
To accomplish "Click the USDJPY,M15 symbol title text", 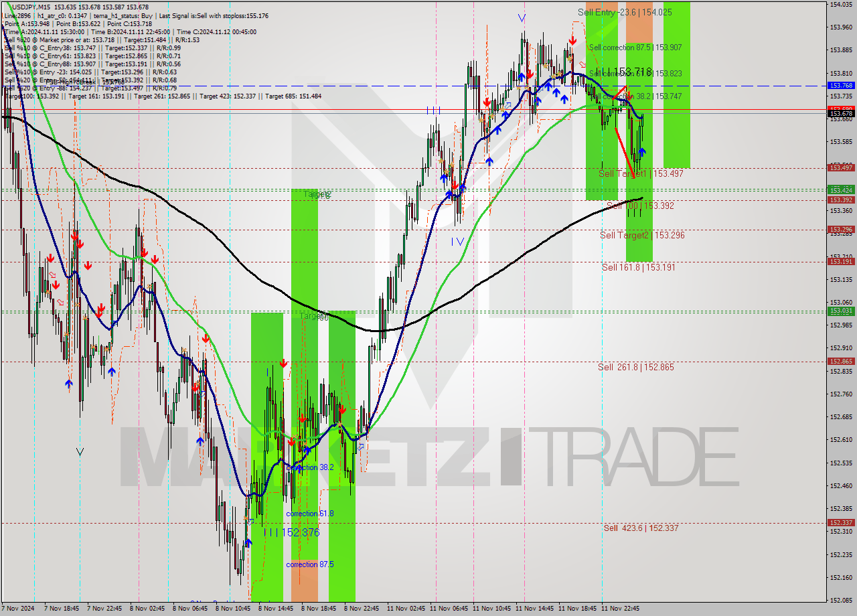I will 32,7.
